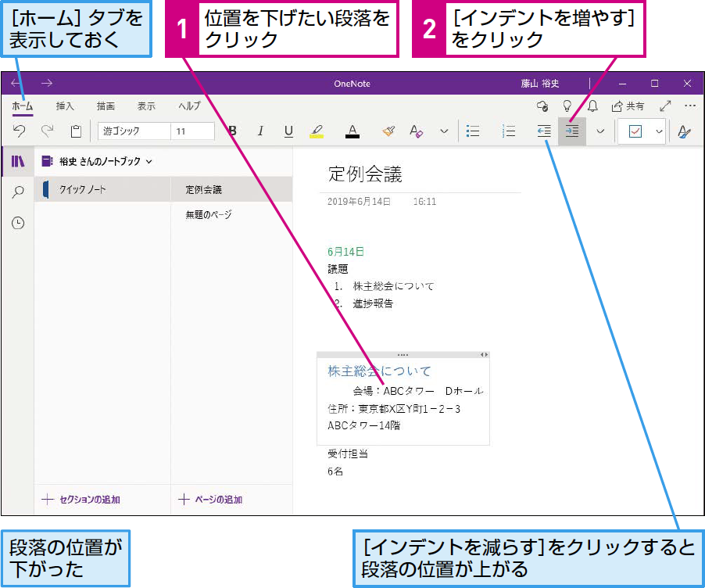Switch to the ホーム tab
The width and height of the screenshot is (705, 588).
pyautogui.click(x=23, y=106)
